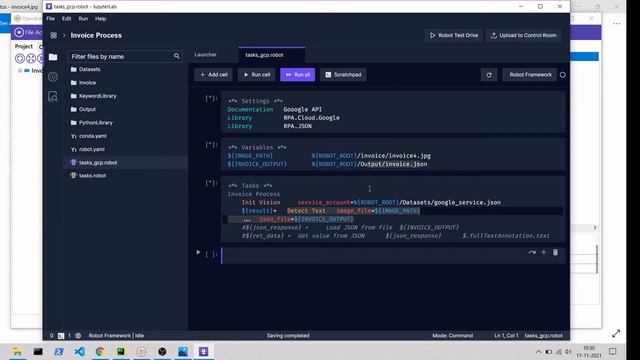The image size is (640, 360).
Task: Click the Detect Text line in Tasks cell
Action: (331, 211)
